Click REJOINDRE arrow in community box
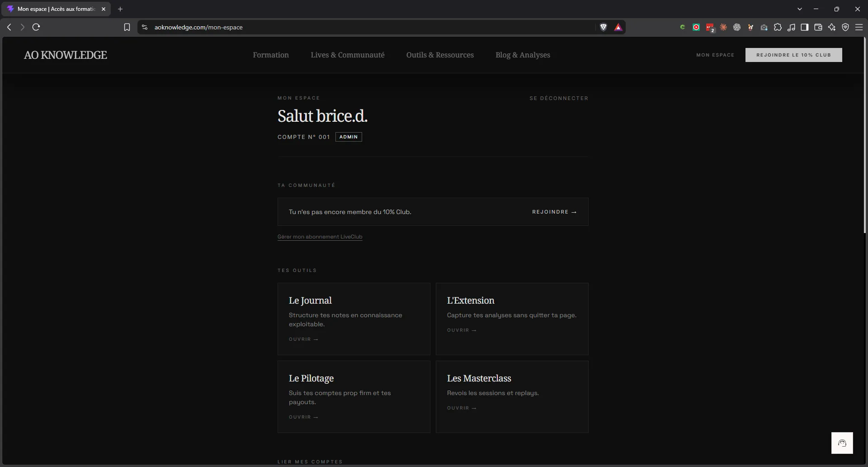 (x=554, y=212)
